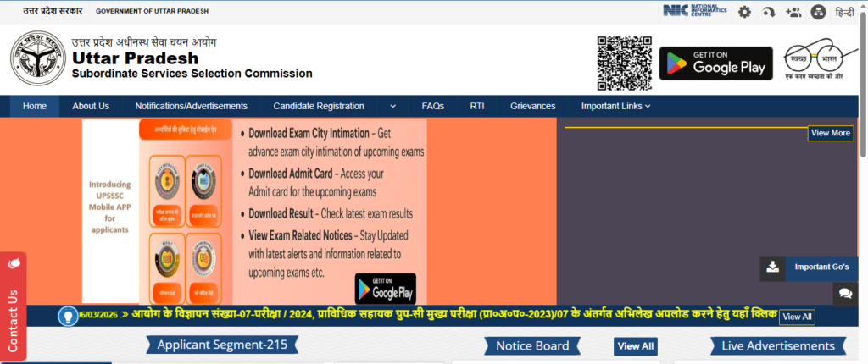The image size is (868, 364).
Task: Click the NIC National Informatics Centre logo
Action: click(695, 11)
